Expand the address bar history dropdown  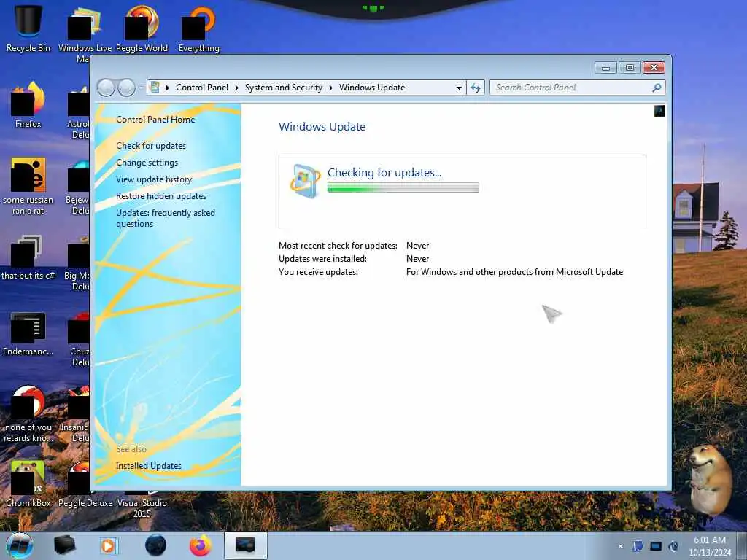pyautogui.click(x=459, y=87)
